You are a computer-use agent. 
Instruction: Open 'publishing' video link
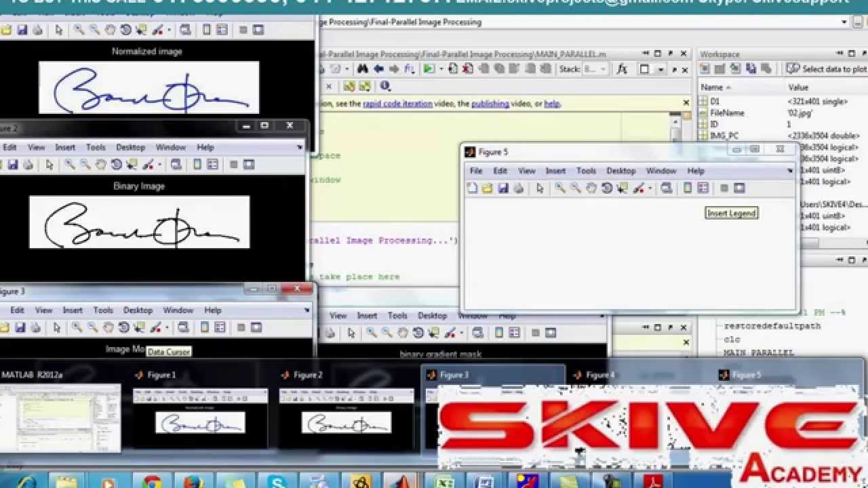[x=490, y=104]
